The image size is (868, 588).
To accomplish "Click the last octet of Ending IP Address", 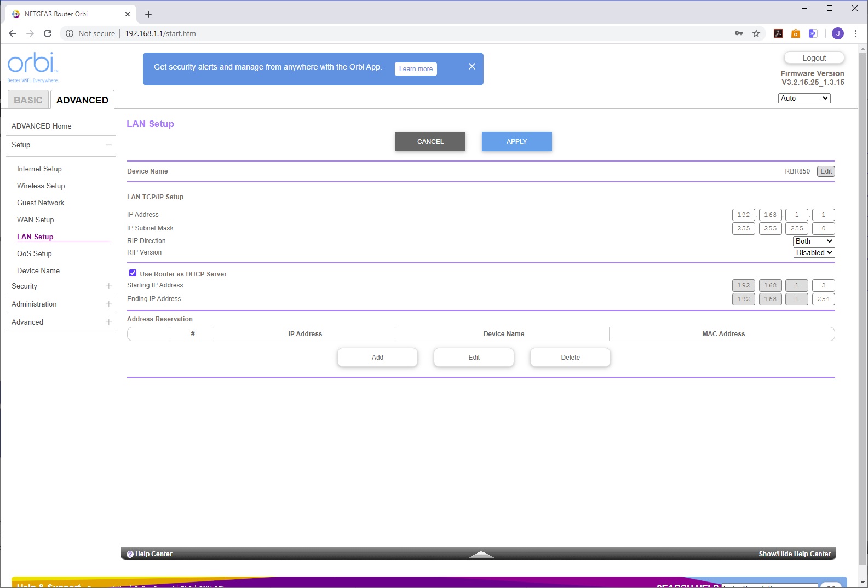I will click(x=824, y=299).
